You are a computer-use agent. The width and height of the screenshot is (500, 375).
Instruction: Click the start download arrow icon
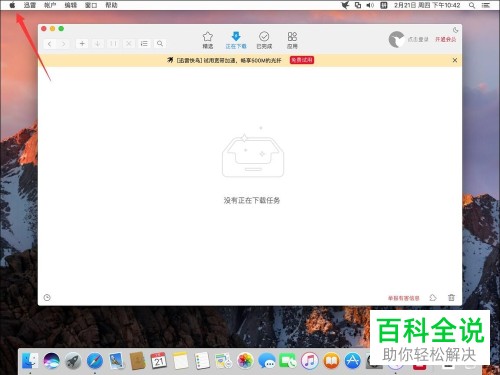98,44
